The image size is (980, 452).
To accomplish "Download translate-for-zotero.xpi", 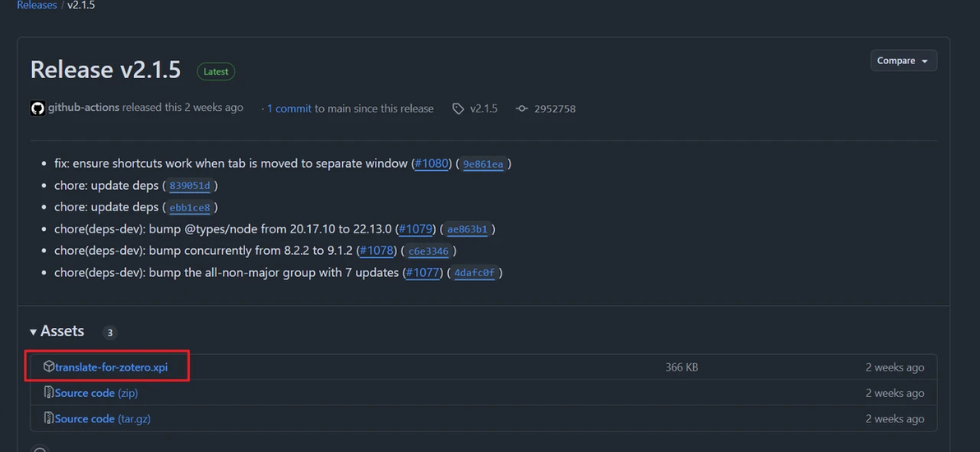I will [111, 367].
